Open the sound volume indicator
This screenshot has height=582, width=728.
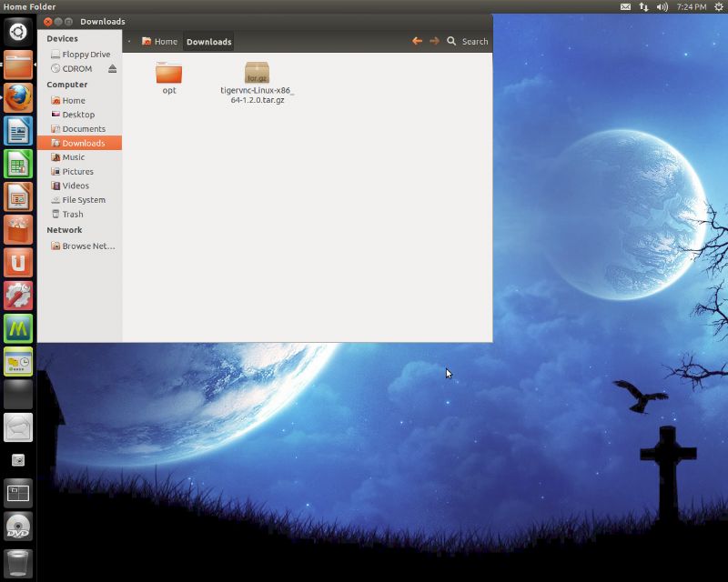[662, 6]
